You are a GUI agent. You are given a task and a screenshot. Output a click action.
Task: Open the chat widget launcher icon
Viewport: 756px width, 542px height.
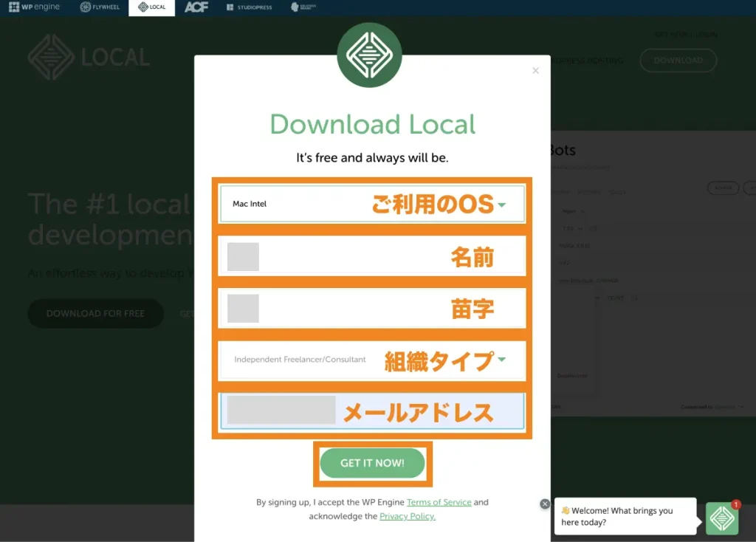click(x=721, y=518)
